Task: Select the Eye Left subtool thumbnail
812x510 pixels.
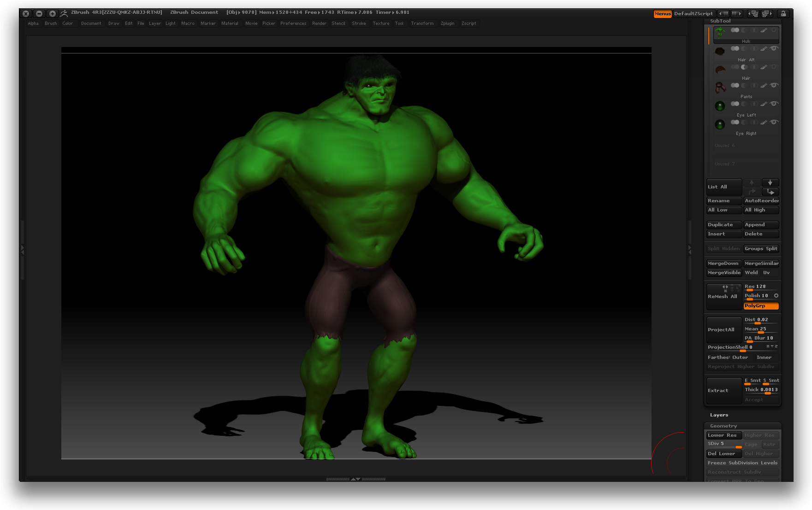Action: click(x=719, y=105)
